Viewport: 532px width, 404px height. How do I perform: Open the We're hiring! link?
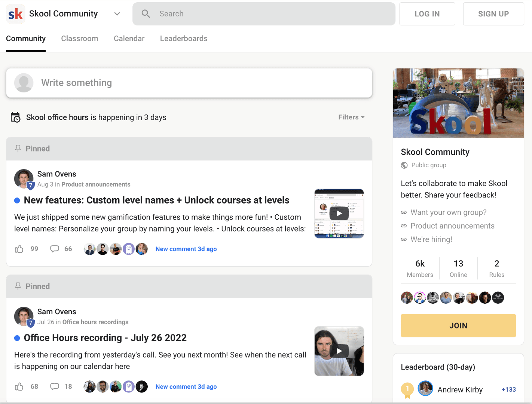[x=431, y=239]
